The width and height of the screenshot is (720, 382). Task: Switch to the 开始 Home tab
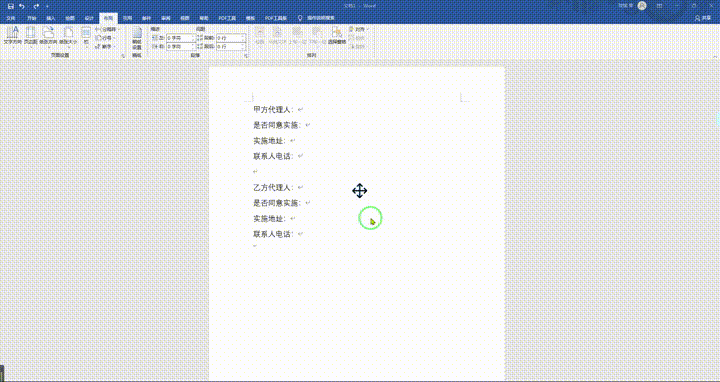click(31, 18)
